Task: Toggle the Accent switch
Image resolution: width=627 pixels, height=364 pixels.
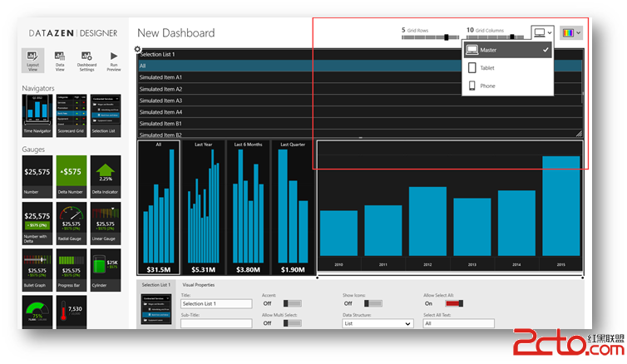Action: click(293, 303)
